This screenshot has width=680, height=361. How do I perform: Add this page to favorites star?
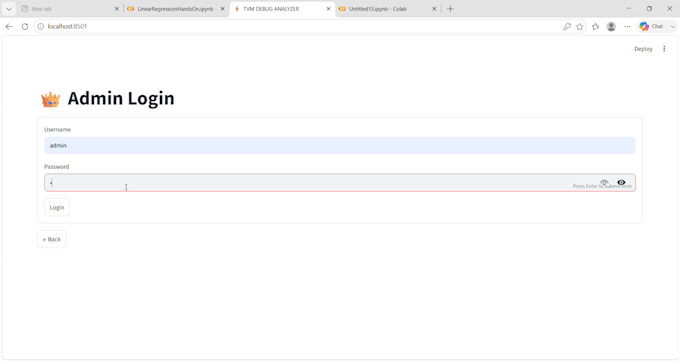click(579, 26)
